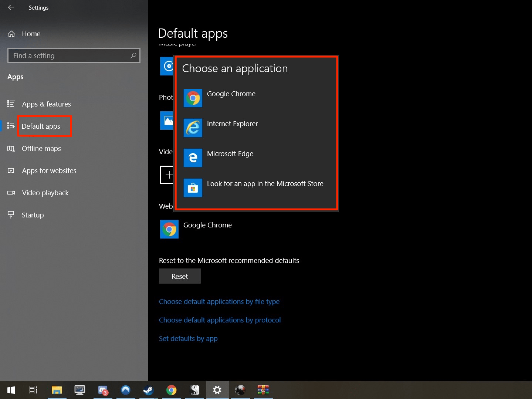The height and width of the screenshot is (399, 532).
Task: Open Offline maps settings
Action: (x=41, y=149)
